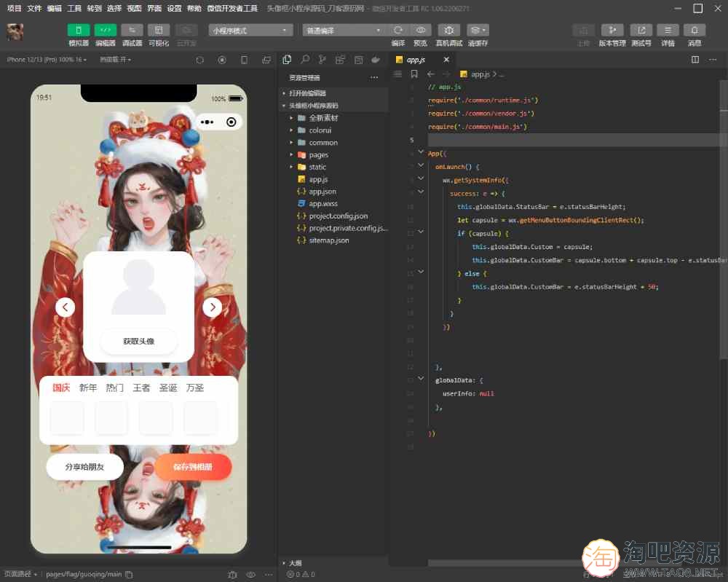Open the iPhone 12/13 Pro device dropdown

click(47, 60)
